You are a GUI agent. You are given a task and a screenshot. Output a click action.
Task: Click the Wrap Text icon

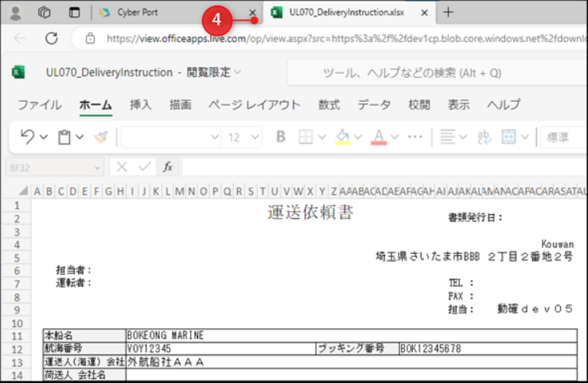pyautogui.click(x=484, y=137)
